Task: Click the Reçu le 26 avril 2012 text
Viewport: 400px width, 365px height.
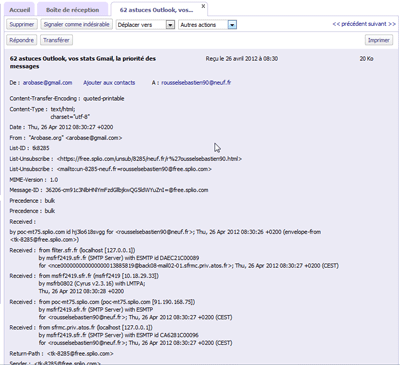Action: (242, 59)
